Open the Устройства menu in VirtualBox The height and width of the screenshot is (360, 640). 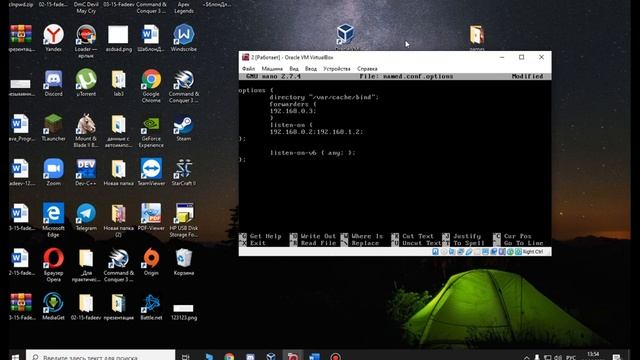337,69
